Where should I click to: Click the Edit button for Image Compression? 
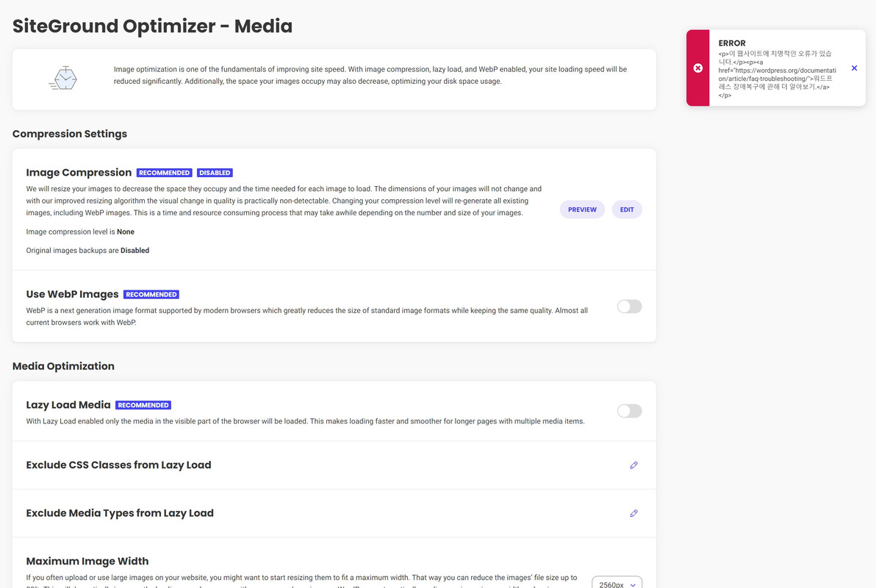coord(627,209)
